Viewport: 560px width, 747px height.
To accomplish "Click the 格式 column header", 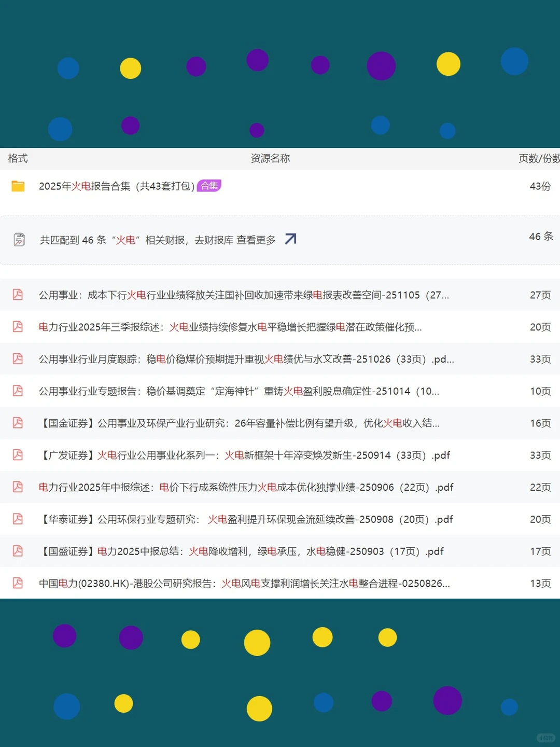I will [18, 159].
